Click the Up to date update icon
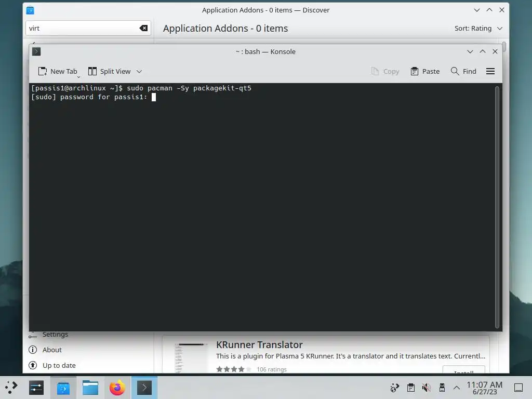The width and height of the screenshot is (532, 399). 33,365
